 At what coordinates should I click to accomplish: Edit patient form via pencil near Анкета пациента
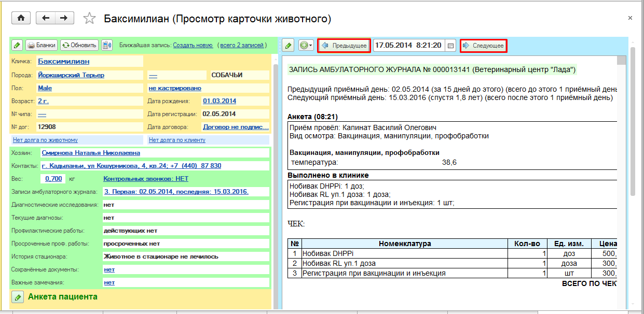click(18, 297)
